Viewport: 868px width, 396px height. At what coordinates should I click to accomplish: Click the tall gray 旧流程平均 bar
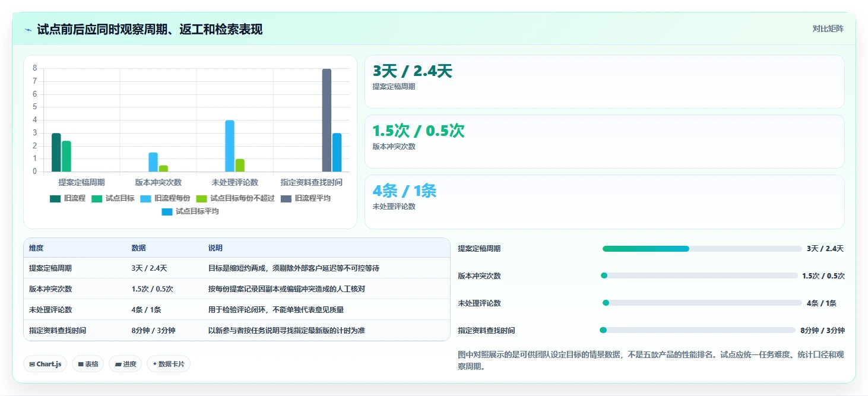[327, 121]
